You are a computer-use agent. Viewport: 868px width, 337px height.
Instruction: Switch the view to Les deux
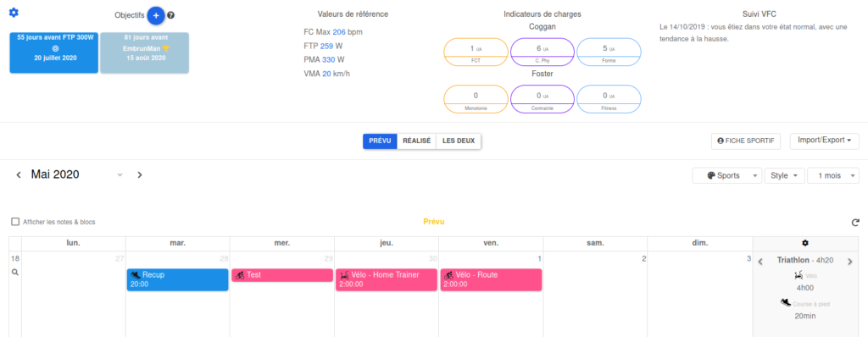coord(459,141)
